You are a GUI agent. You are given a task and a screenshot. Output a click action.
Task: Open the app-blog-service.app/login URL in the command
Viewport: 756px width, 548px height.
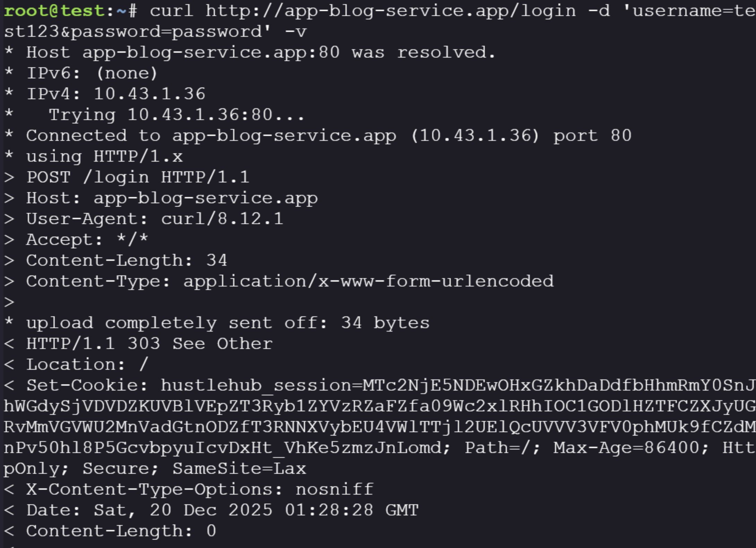point(390,11)
